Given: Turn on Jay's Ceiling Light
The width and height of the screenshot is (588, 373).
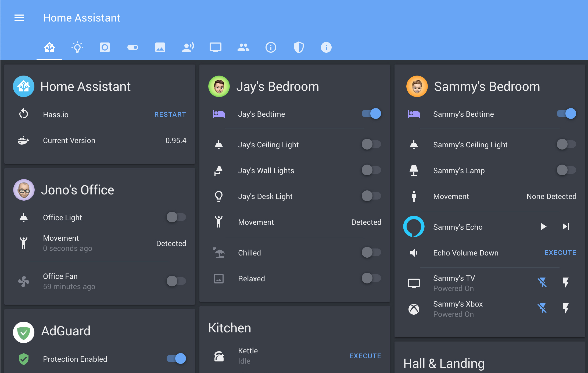Looking at the screenshot, I should pyautogui.click(x=372, y=144).
